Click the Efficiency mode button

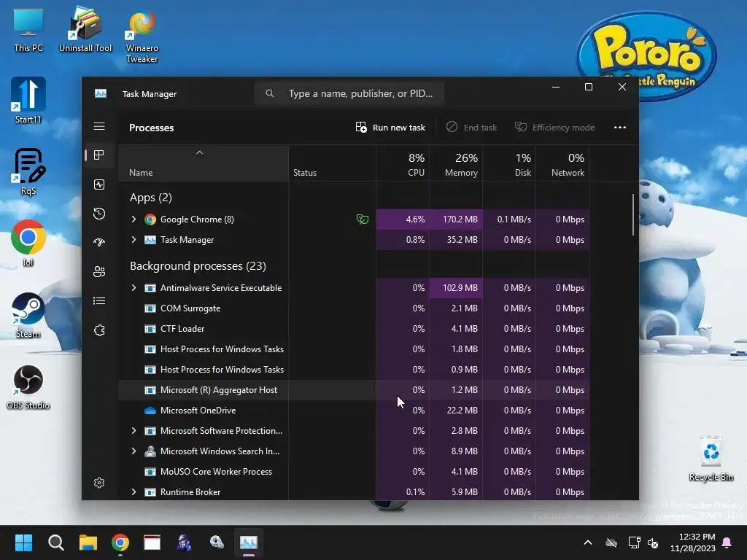[x=554, y=127]
